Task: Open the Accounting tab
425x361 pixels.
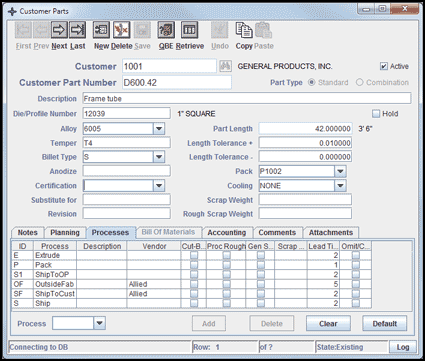Action: (x=227, y=233)
